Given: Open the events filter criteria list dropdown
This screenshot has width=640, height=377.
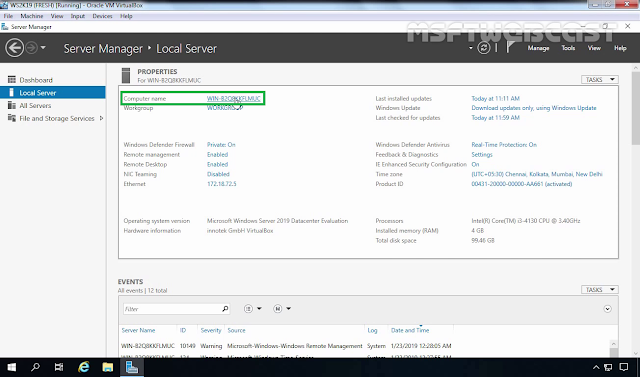Looking at the screenshot, I should pos(253,309).
